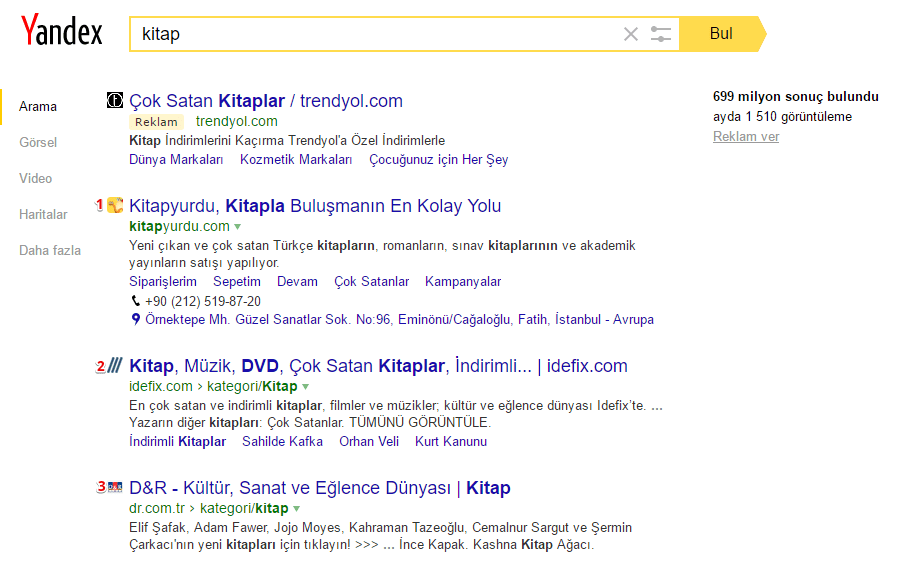905x562 pixels.
Task: Open the Çok Satanlar sitelink under Kitapyurdu
Action: [x=371, y=282]
